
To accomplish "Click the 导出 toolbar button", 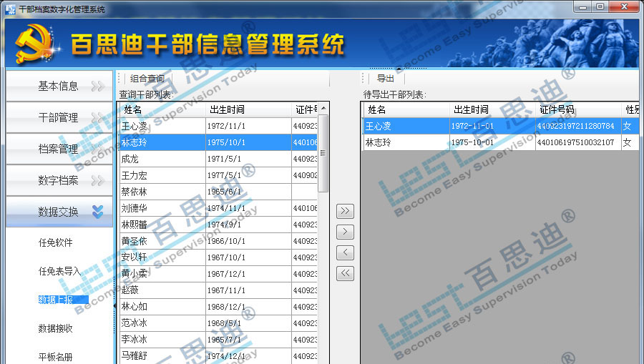I will pyautogui.click(x=385, y=79).
